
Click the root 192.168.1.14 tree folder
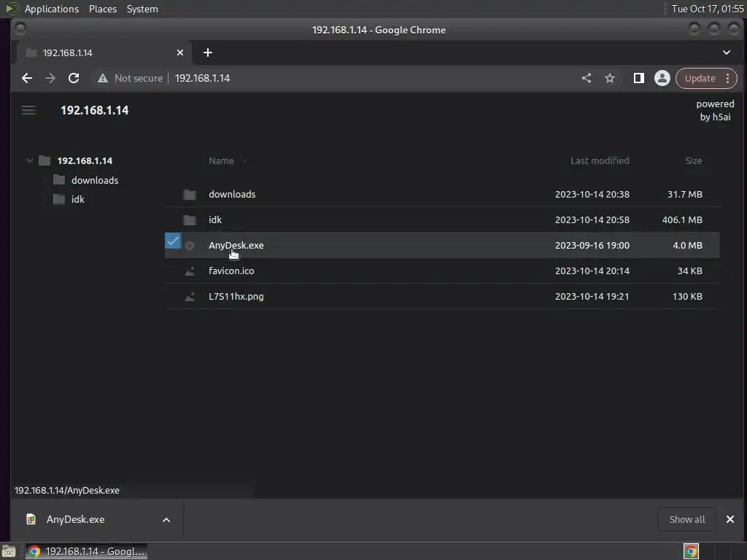coord(85,160)
